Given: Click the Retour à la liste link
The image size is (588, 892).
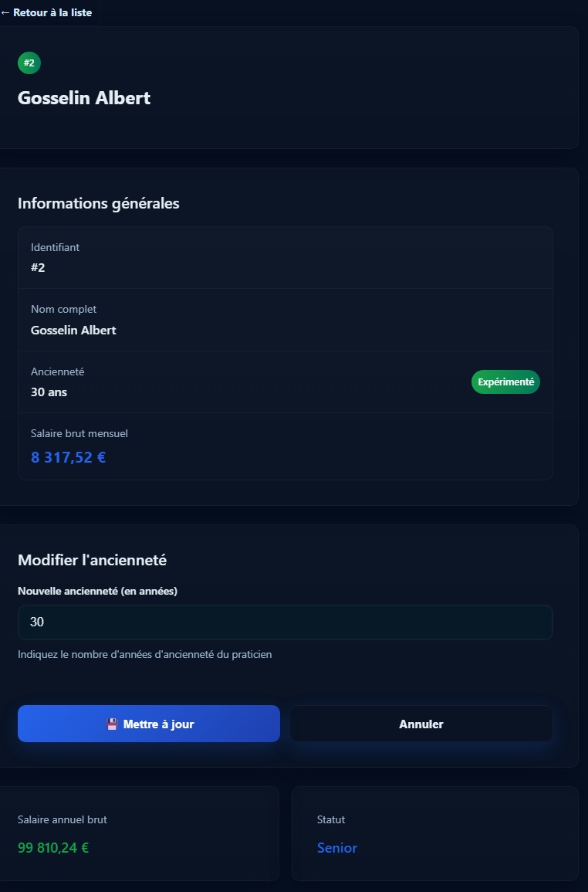Looking at the screenshot, I should coord(46,12).
